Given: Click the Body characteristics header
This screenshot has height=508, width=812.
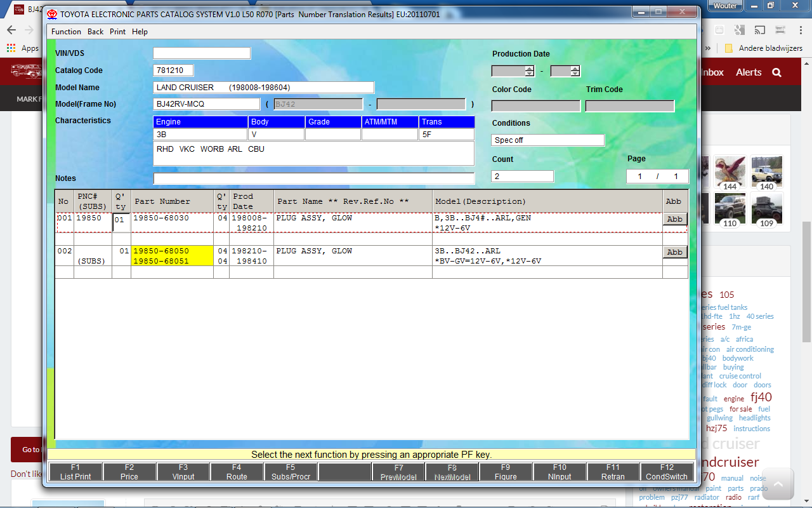Looking at the screenshot, I should (277, 122).
